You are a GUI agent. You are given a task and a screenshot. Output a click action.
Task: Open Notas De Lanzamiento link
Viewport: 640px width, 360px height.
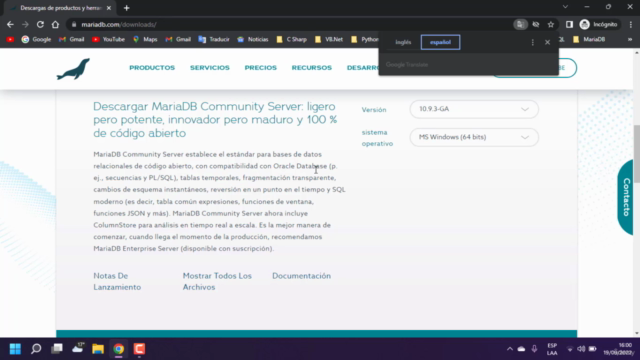117,281
